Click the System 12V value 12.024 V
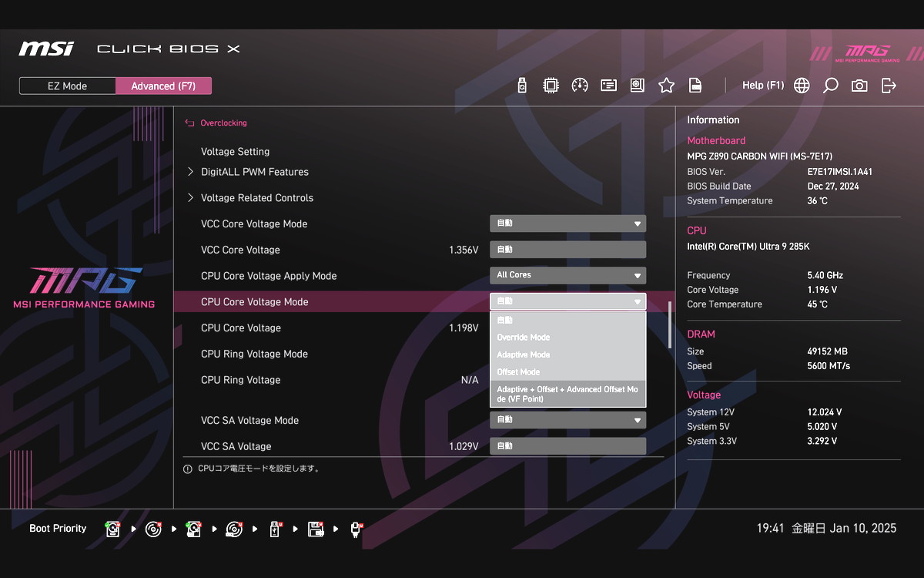The image size is (924, 578). [x=824, y=412]
